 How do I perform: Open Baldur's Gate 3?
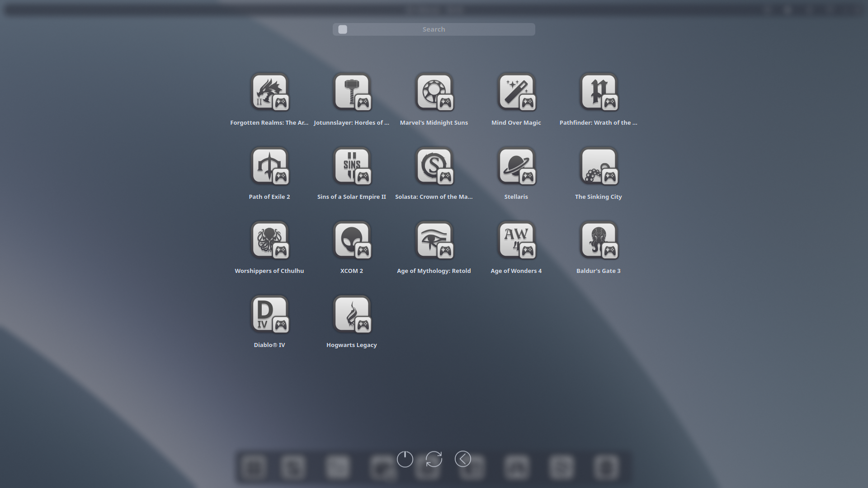(599, 240)
